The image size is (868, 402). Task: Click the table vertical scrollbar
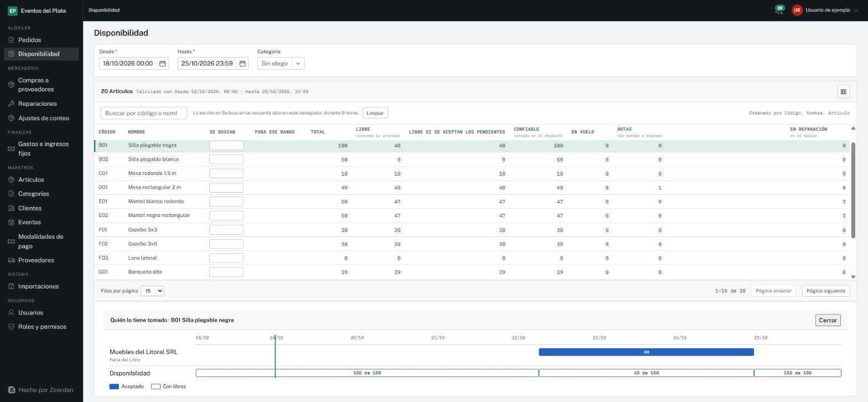tap(853, 190)
